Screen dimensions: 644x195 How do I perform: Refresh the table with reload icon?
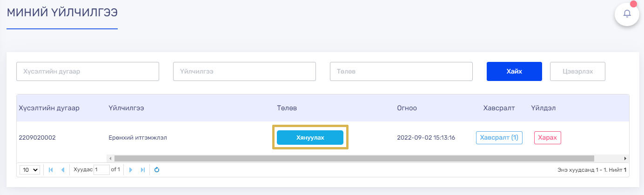click(x=157, y=170)
